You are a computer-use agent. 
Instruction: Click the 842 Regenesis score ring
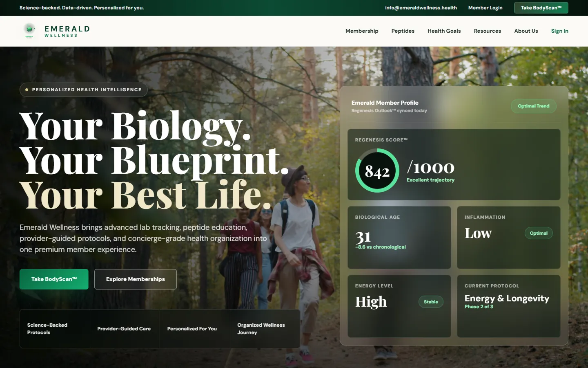pos(377,171)
